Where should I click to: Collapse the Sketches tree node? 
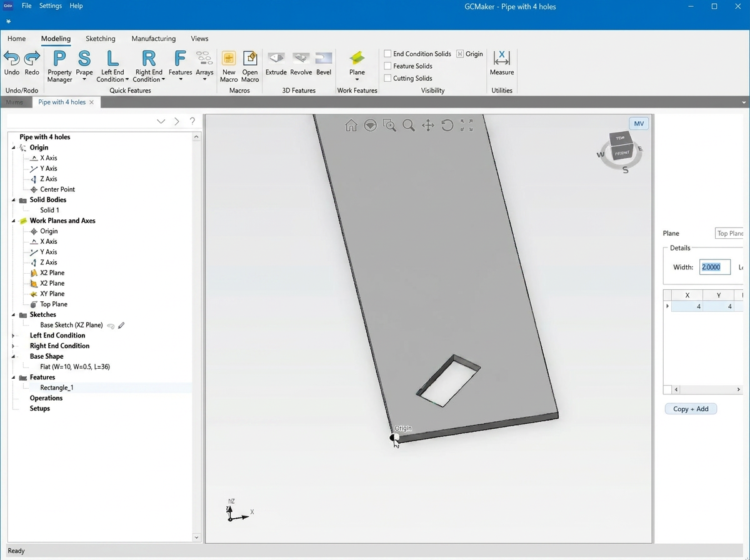click(13, 314)
